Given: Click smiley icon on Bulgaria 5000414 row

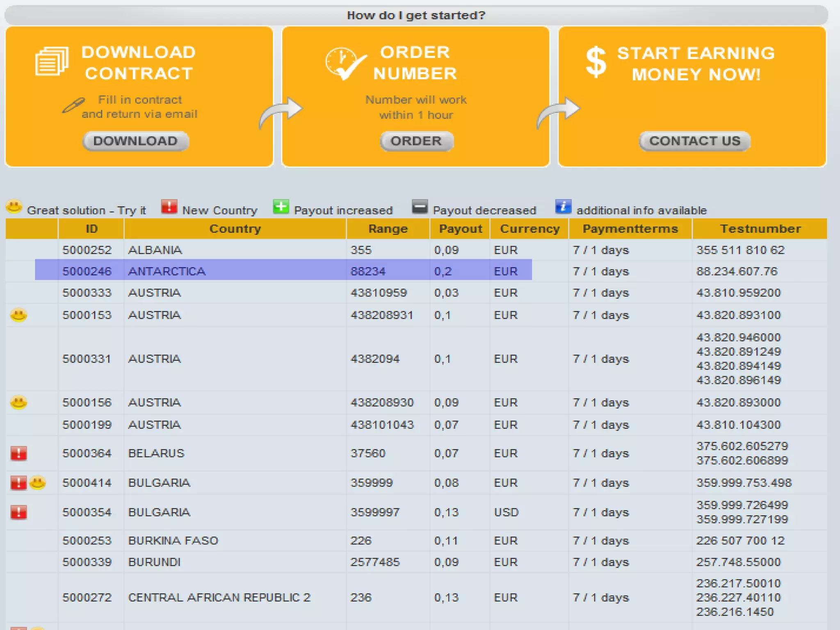Looking at the screenshot, I should tap(38, 483).
